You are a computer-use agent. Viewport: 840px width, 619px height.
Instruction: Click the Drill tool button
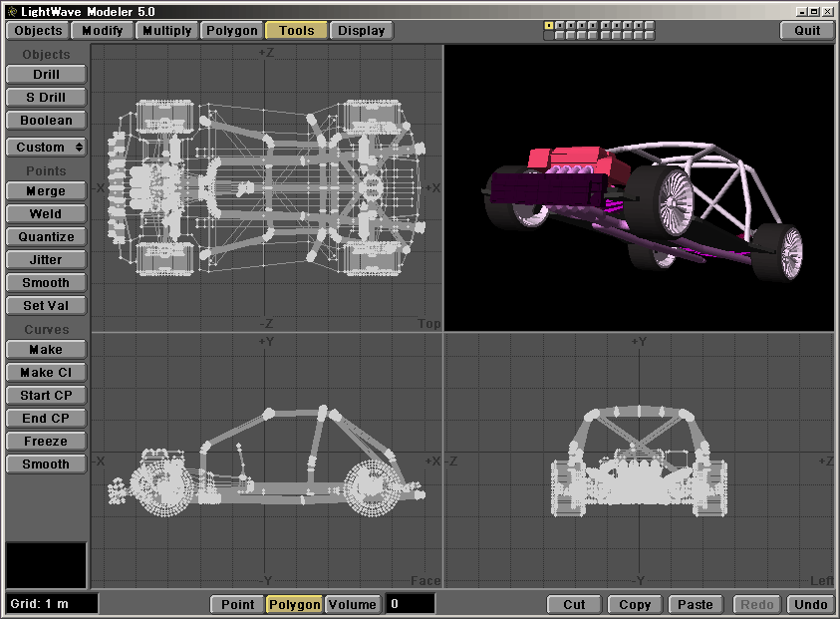pyautogui.click(x=46, y=75)
